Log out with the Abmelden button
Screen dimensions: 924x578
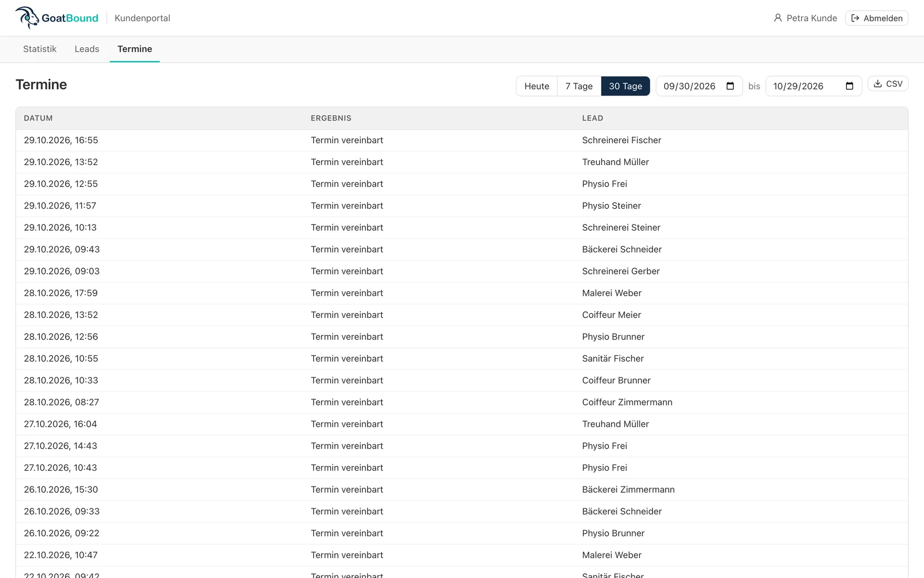point(877,18)
